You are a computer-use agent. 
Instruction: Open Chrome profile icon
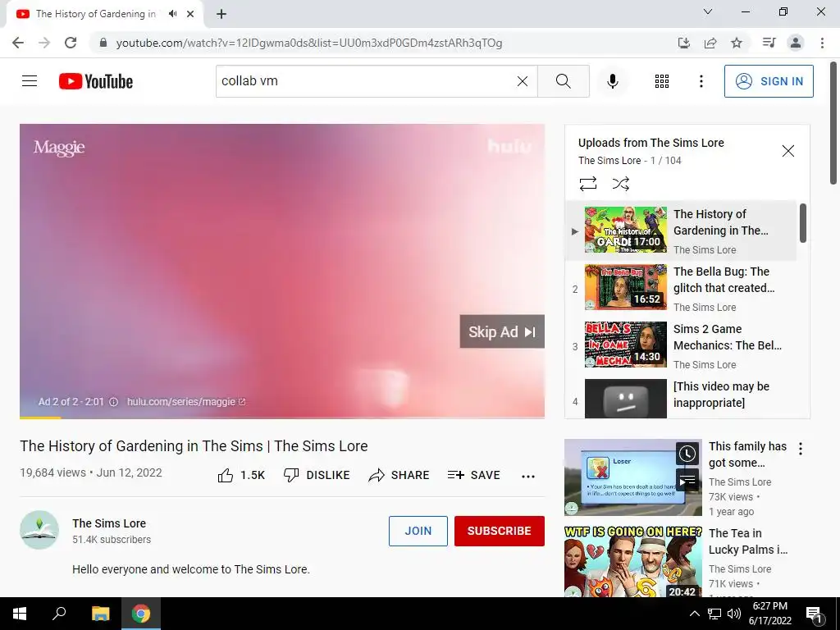tap(796, 43)
